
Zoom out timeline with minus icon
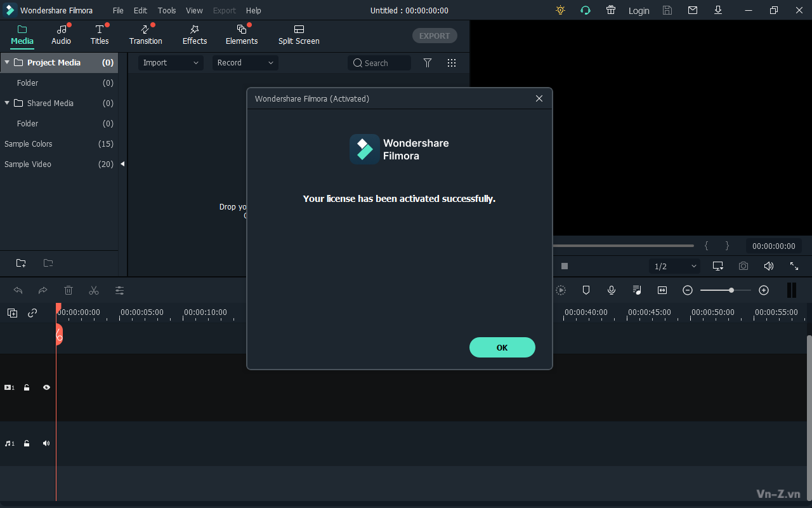(x=688, y=290)
